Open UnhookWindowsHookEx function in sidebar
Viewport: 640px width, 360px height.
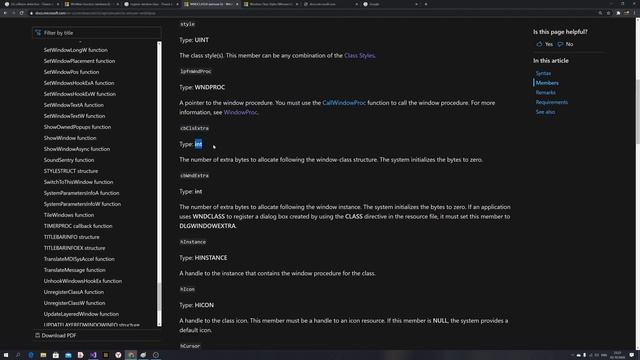[x=82, y=282]
